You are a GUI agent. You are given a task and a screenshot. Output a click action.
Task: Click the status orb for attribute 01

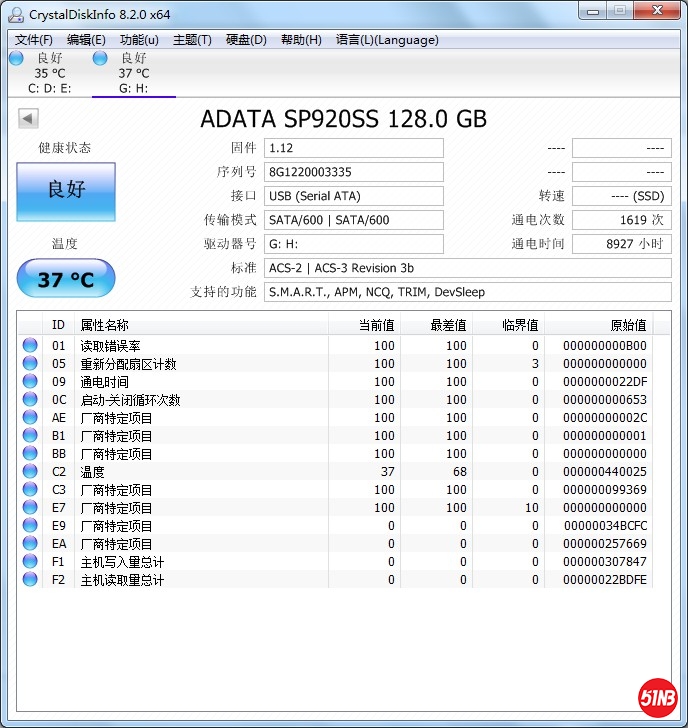30,346
